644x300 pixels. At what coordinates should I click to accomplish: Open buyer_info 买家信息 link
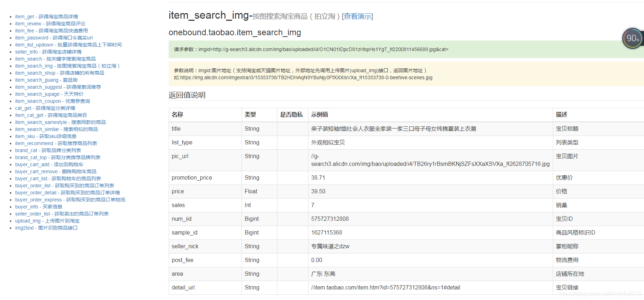tap(39, 207)
